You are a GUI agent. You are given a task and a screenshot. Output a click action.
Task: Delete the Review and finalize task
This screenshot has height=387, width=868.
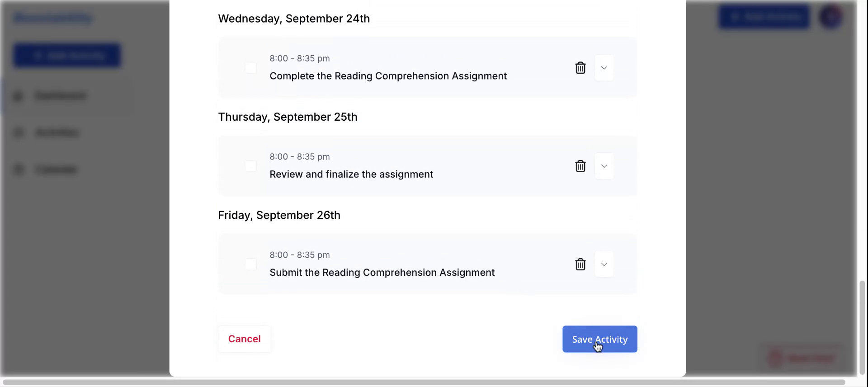click(x=580, y=166)
